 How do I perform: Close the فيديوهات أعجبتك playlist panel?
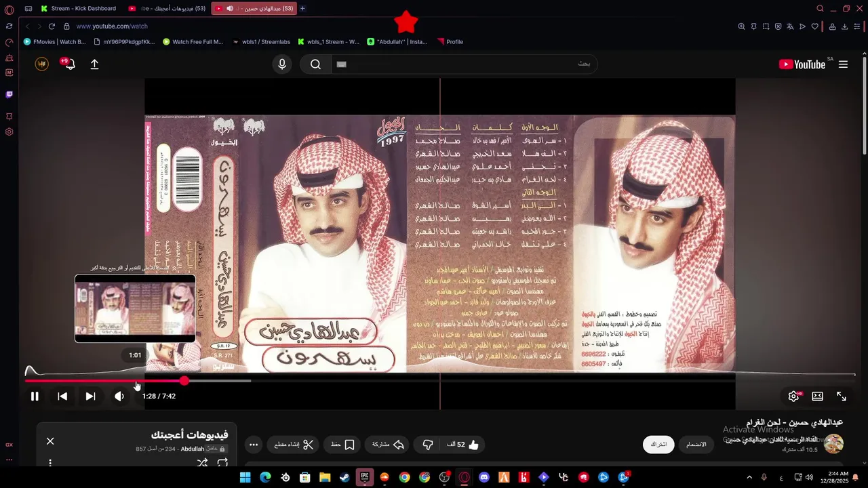click(x=50, y=441)
